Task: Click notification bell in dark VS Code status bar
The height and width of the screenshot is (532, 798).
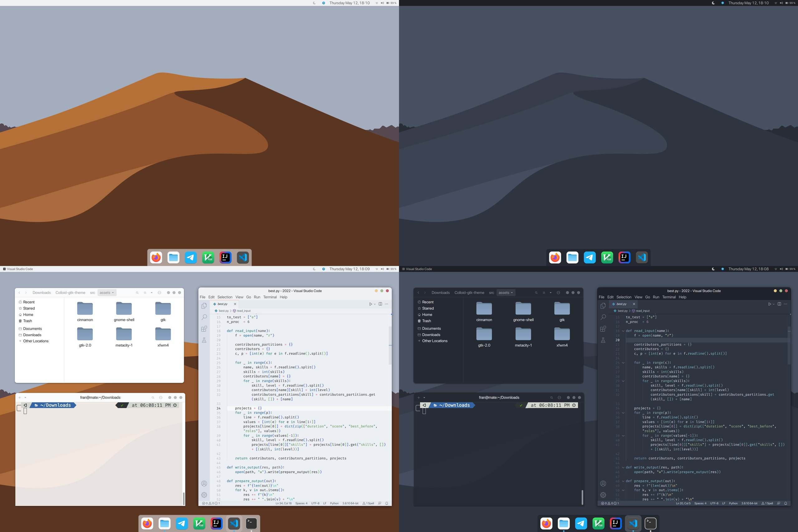Action: coord(786,503)
